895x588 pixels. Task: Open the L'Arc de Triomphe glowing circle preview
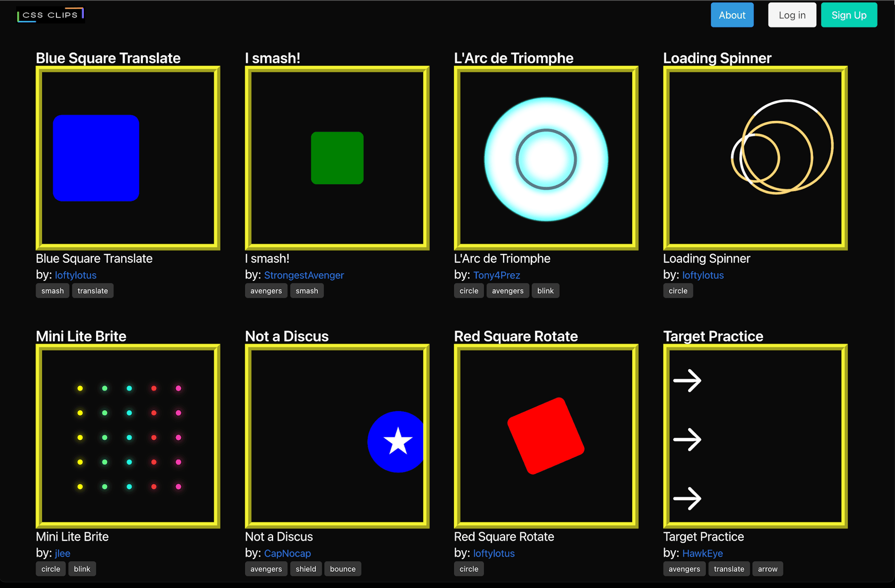tap(546, 158)
